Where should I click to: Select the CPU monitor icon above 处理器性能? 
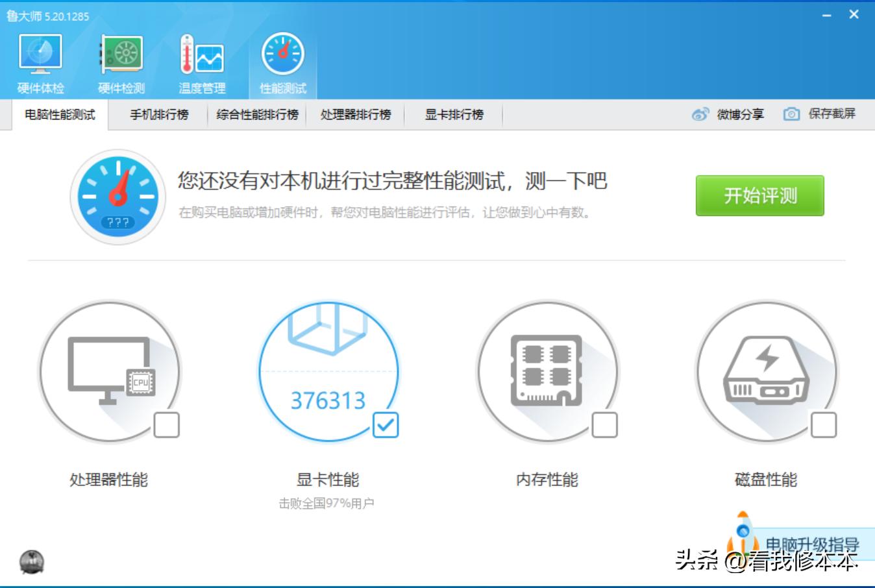(x=112, y=370)
